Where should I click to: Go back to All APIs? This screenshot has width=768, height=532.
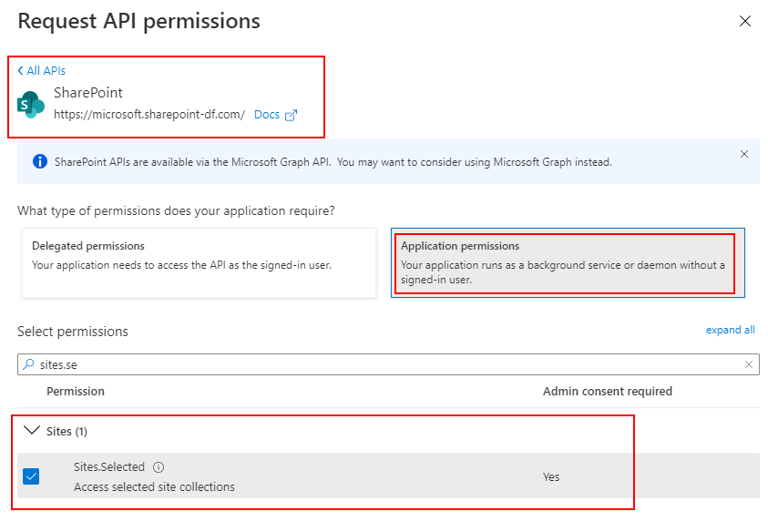(46, 70)
